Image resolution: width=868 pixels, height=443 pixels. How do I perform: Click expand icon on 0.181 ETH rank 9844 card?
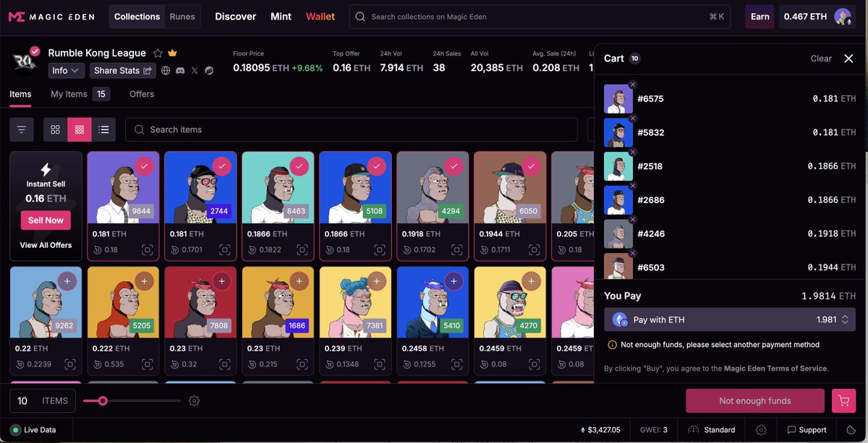(x=147, y=249)
